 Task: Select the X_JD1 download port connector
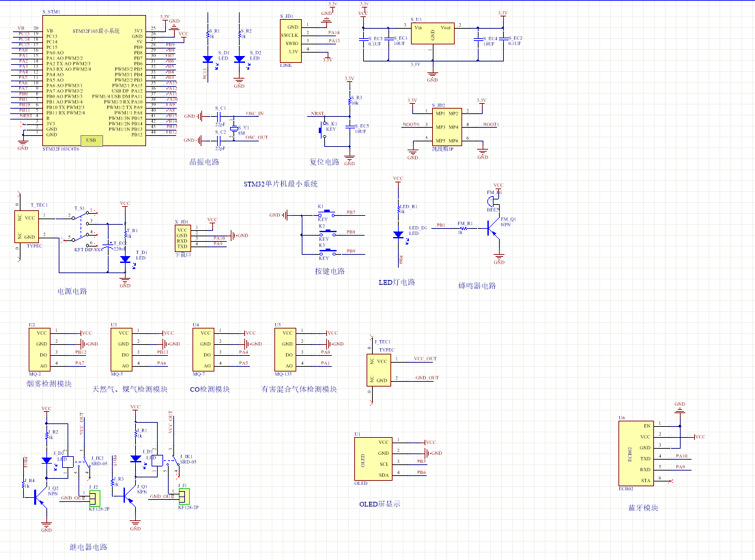tap(182, 238)
